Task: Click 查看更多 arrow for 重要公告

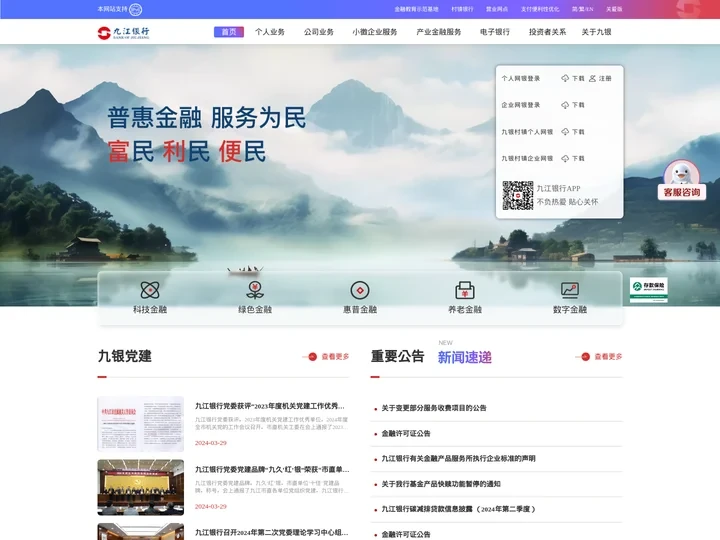Action: pyautogui.click(x=599, y=356)
